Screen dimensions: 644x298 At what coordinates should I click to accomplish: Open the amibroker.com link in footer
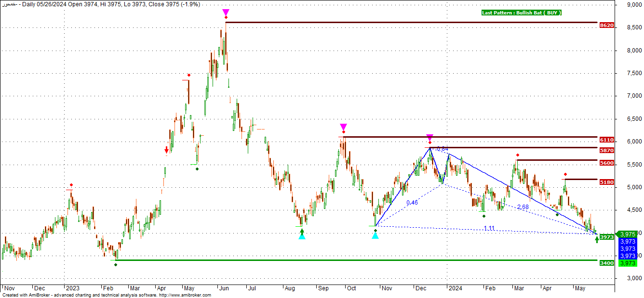[185, 295]
